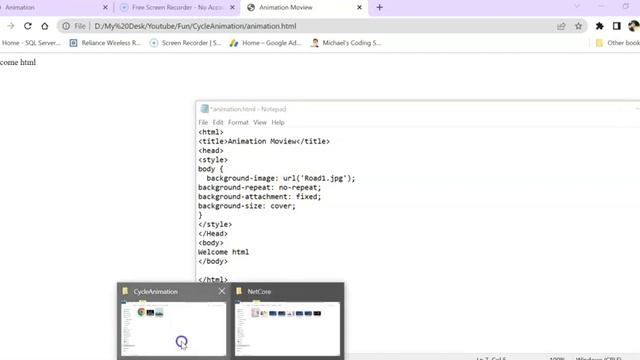The image size is (640, 360).
Task: Open the Reliance Wireless bookmark
Action: tap(105, 43)
